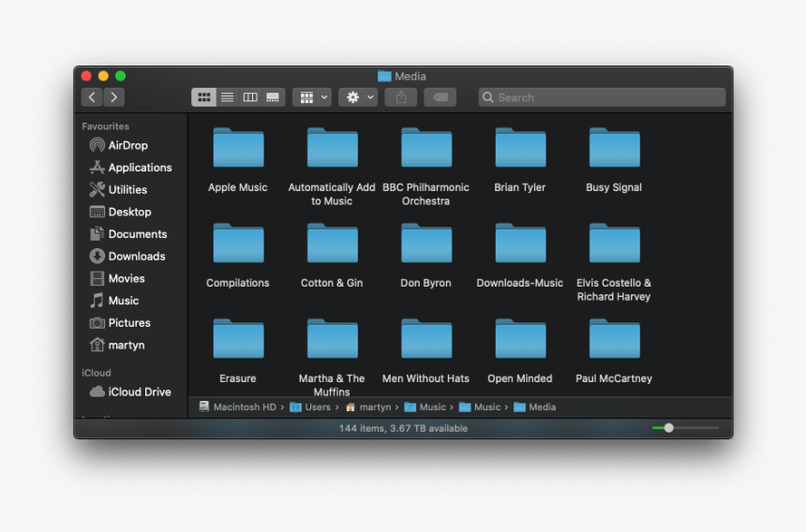The height and width of the screenshot is (532, 806).
Task: Click Macintosh HD in the path bar
Action: [238, 407]
